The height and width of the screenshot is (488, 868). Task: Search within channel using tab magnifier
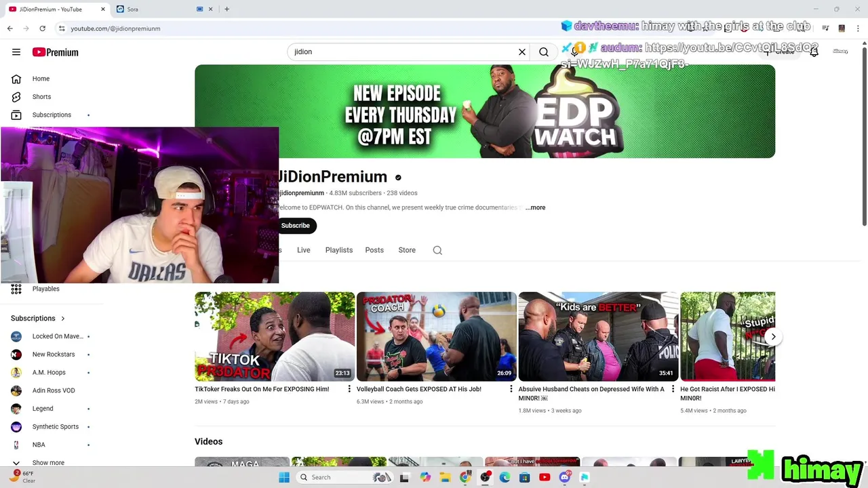pos(437,250)
